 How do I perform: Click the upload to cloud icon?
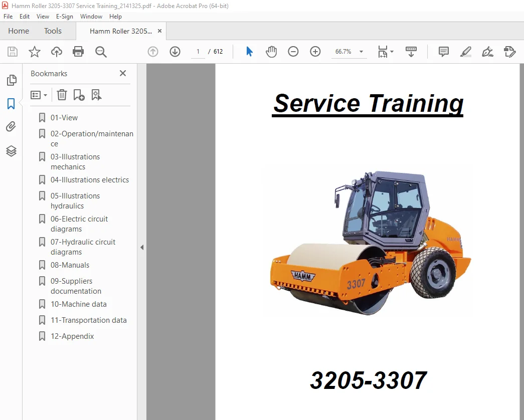coord(57,52)
